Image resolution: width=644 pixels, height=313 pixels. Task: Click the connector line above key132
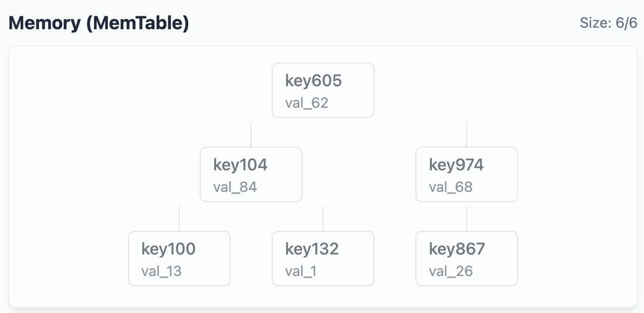tap(323, 219)
